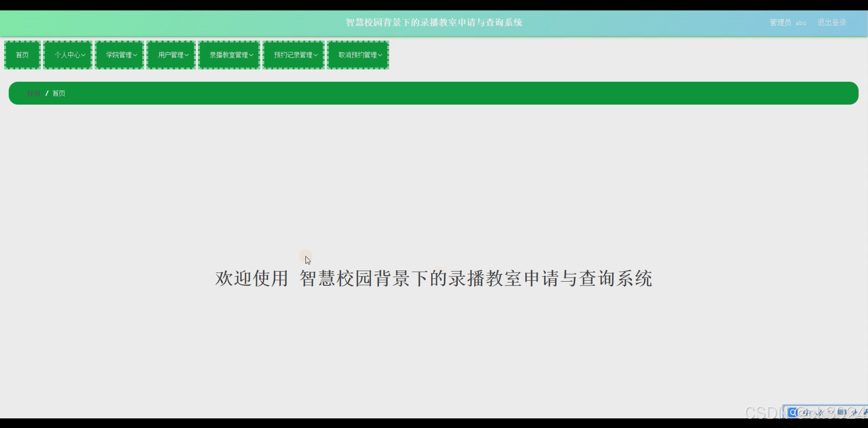Click the system title in header

click(434, 22)
